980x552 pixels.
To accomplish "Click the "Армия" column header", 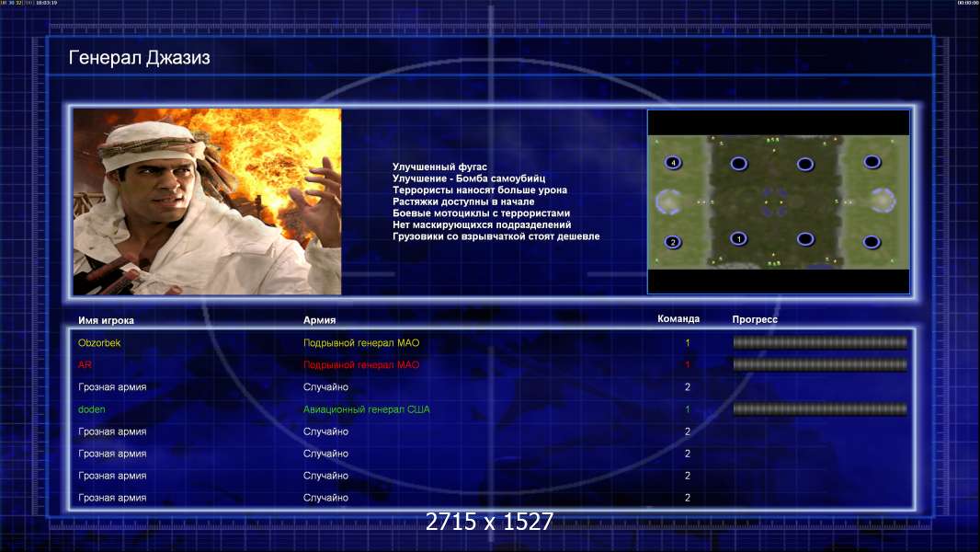I will click(x=319, y=320).
